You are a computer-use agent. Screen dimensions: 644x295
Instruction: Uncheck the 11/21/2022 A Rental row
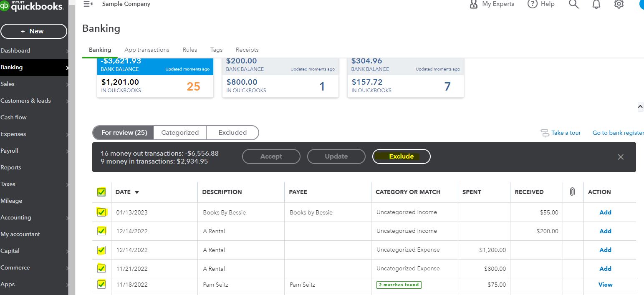[101, 268]
